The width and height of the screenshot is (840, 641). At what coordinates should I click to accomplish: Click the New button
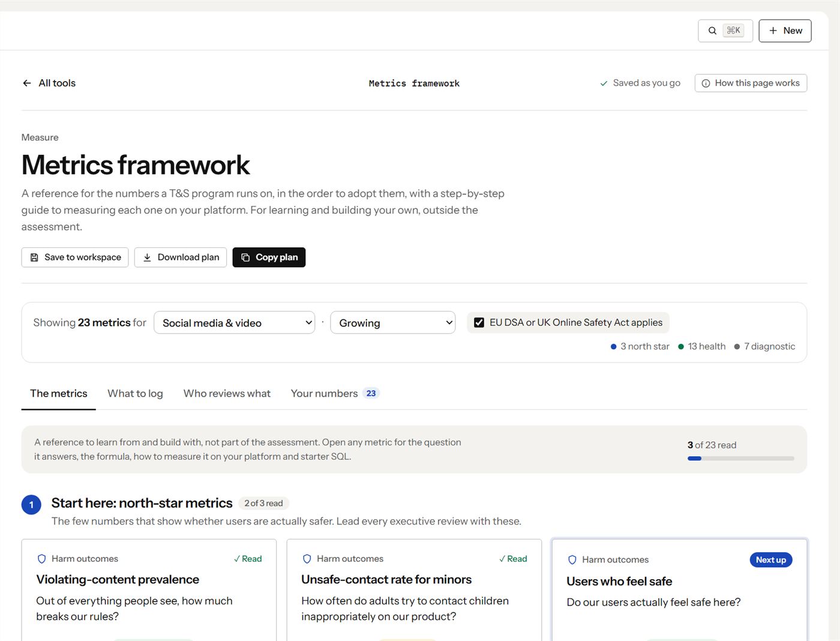click(x=785, y=31)
